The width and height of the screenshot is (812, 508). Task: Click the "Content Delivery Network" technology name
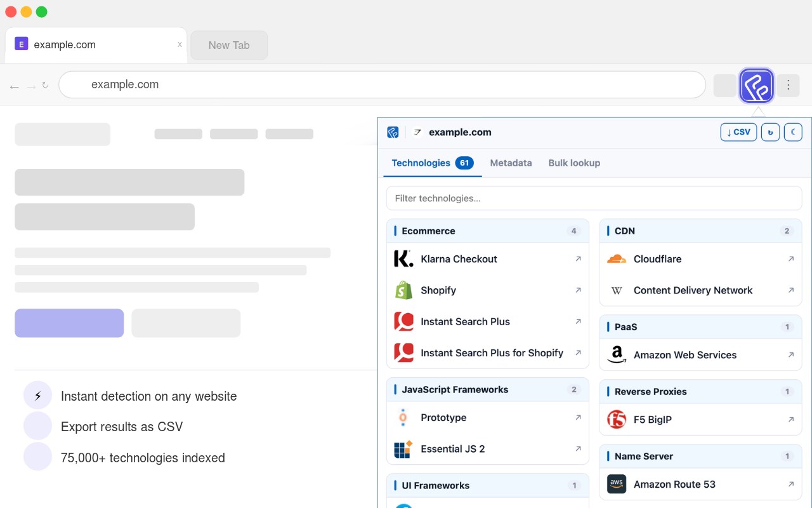pos(693,290)
